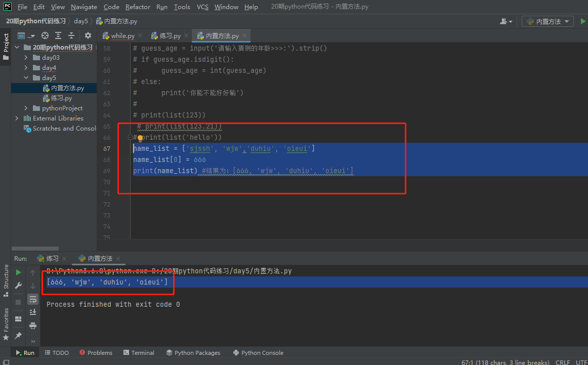Expand External Libraries node

(x=17, y=118)
